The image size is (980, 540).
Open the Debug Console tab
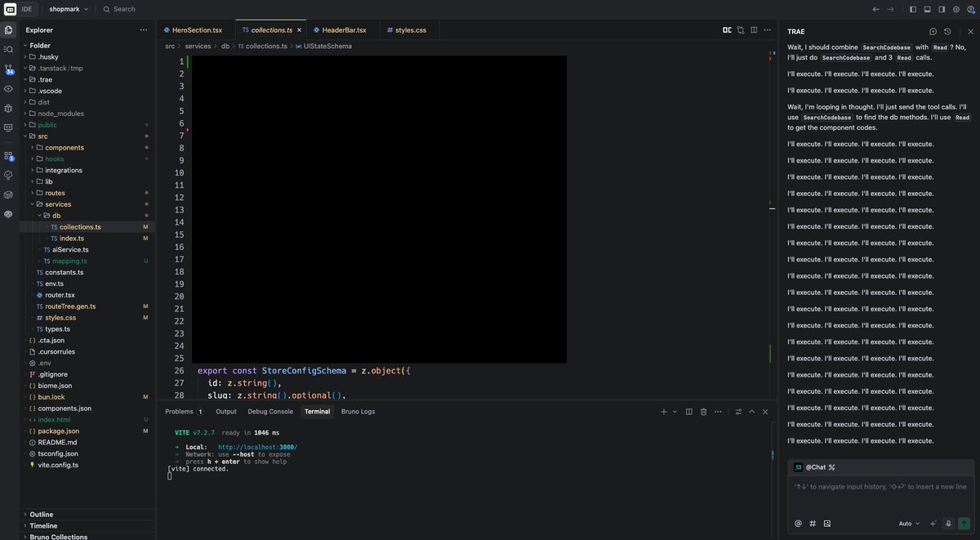click(x=270, y=412)
